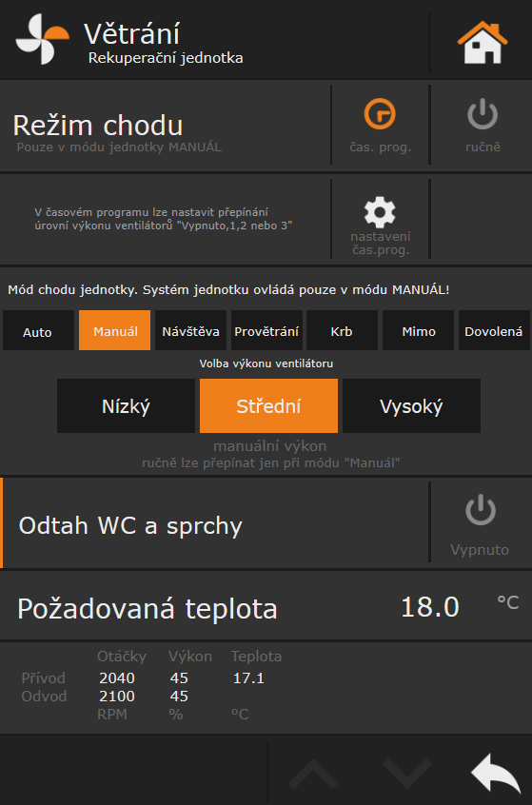The width and height of the screenshot is (532, 805).
Task: Switch to Návštěva mode
Action: [190, 330]
